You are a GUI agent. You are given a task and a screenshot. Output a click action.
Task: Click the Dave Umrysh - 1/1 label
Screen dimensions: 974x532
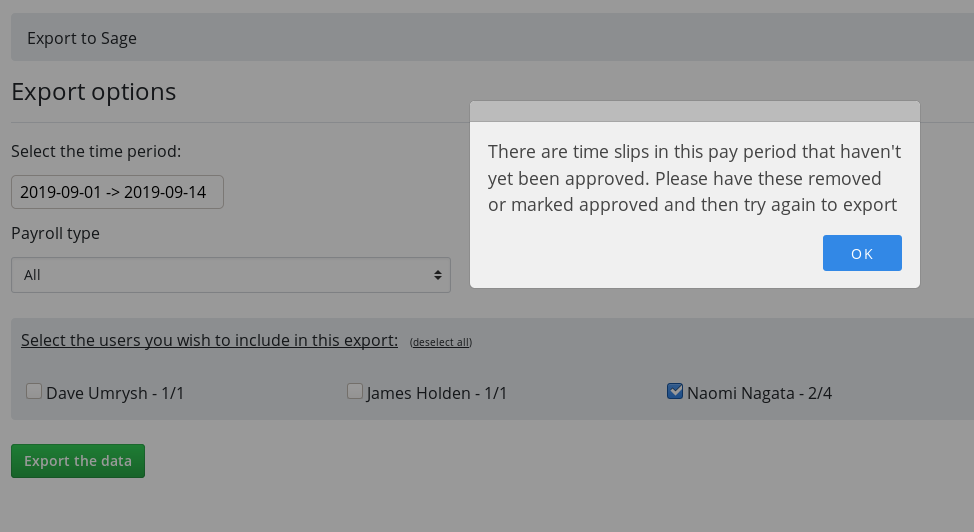pyautogui.click(x=115, y=393)
